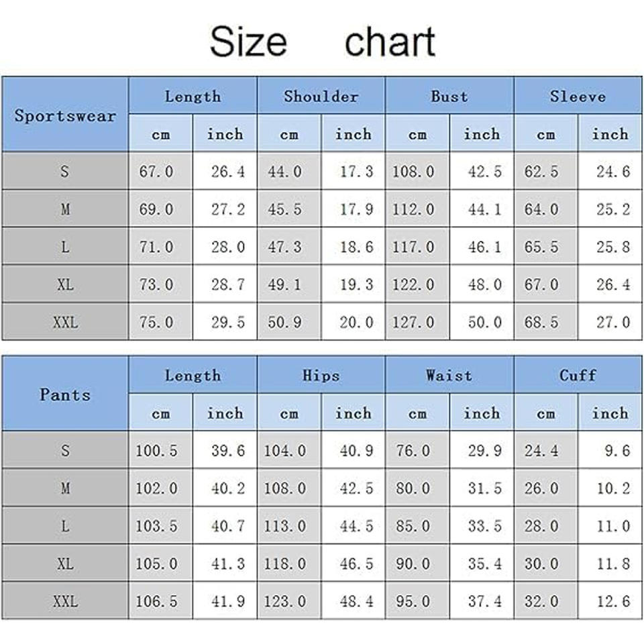644x644 pixels.
Task: Click the Length header in Pants table
Action: (x=193, y=376)
